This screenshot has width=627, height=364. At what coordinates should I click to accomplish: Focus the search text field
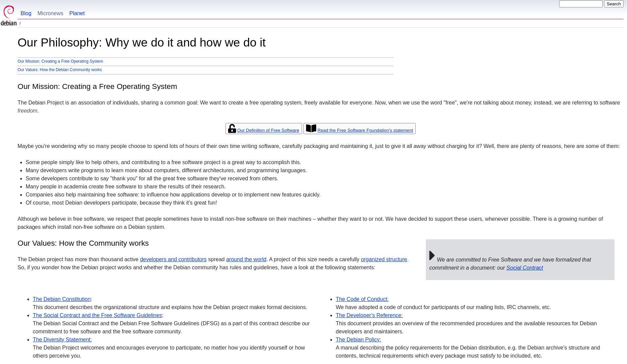click(581, 4)
